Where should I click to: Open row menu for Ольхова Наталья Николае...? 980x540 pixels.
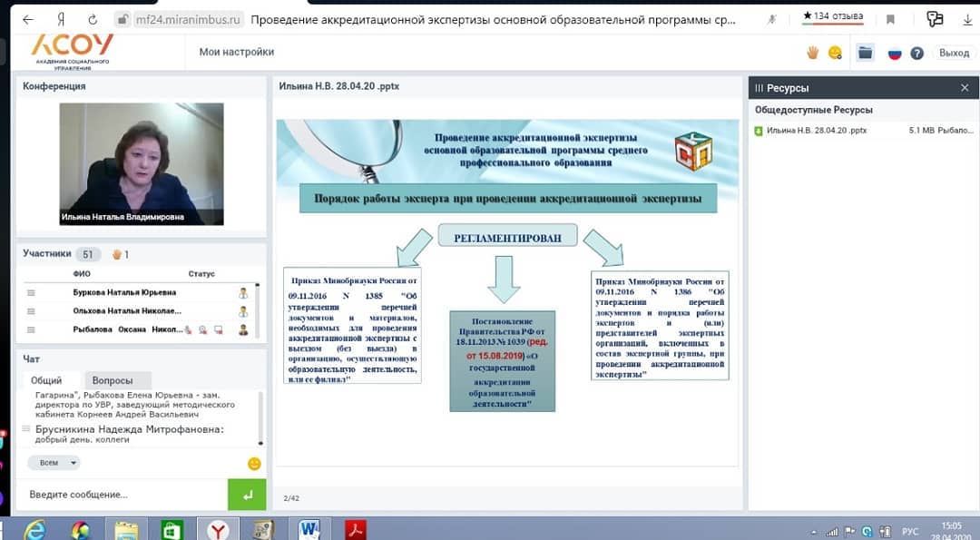point(31,311)
